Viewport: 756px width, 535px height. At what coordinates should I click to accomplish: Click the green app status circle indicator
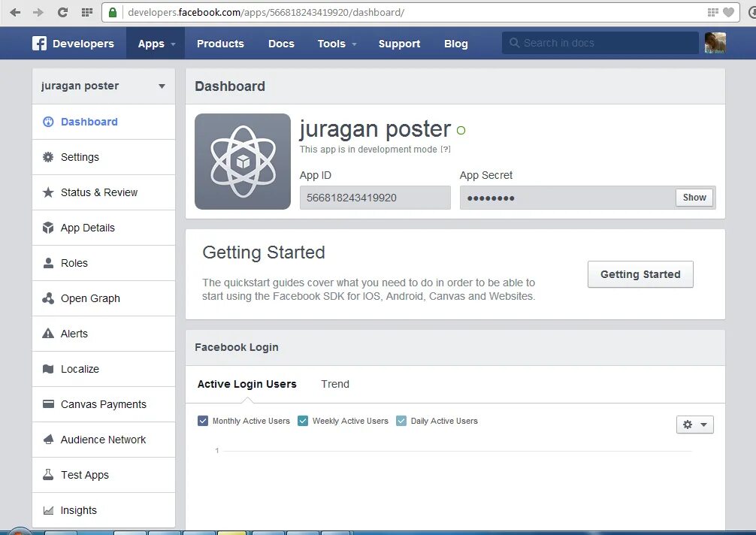coord(461,130)
